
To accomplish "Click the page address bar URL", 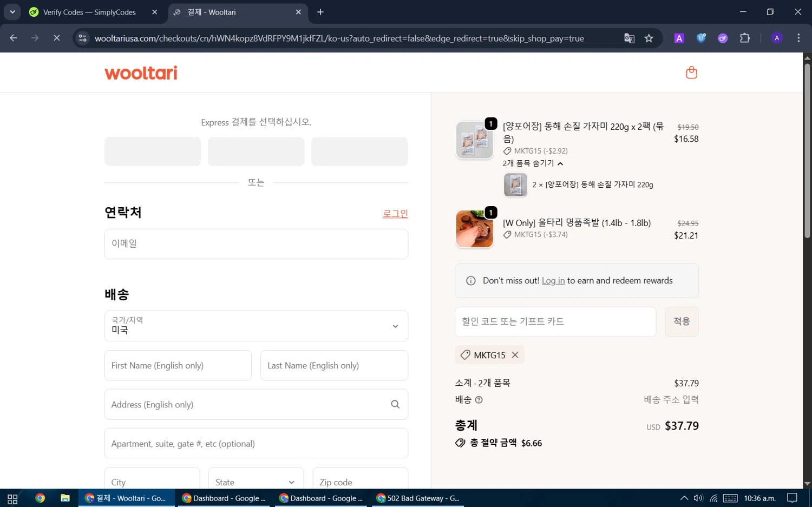I will [x=339, y=38].
